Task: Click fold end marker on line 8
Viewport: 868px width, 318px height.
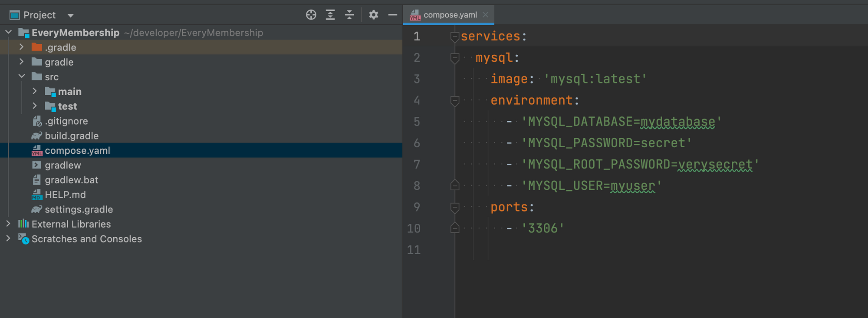Action: click(455, 185)
